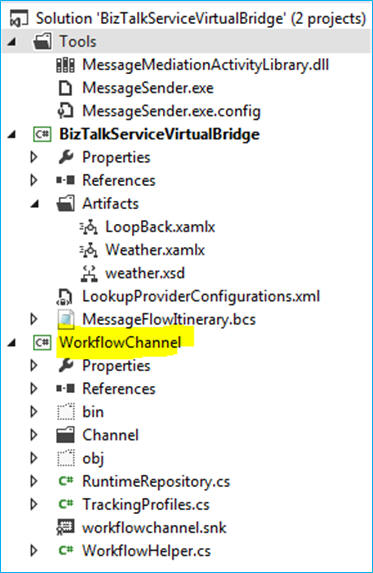Image resolution: width=373 pixels, height=573 pixels.
Task: Click the Artifacts folder icon
Action: [65, 204]
